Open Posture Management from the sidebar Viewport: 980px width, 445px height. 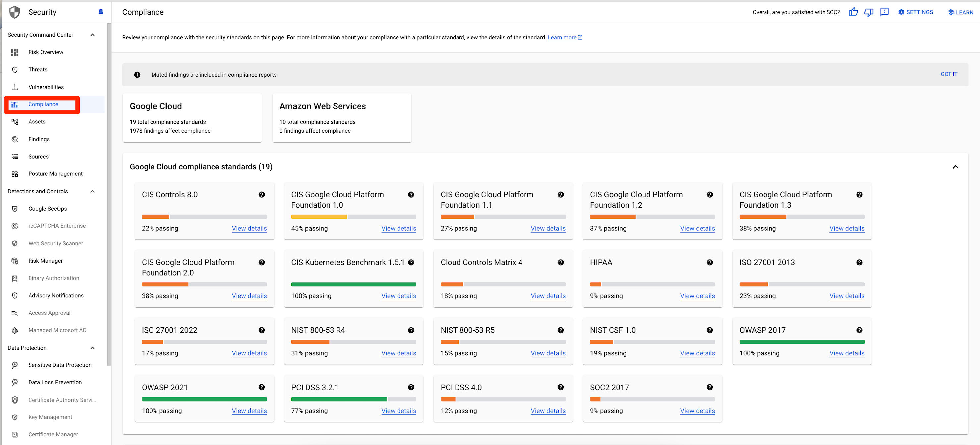pos(56,173)
